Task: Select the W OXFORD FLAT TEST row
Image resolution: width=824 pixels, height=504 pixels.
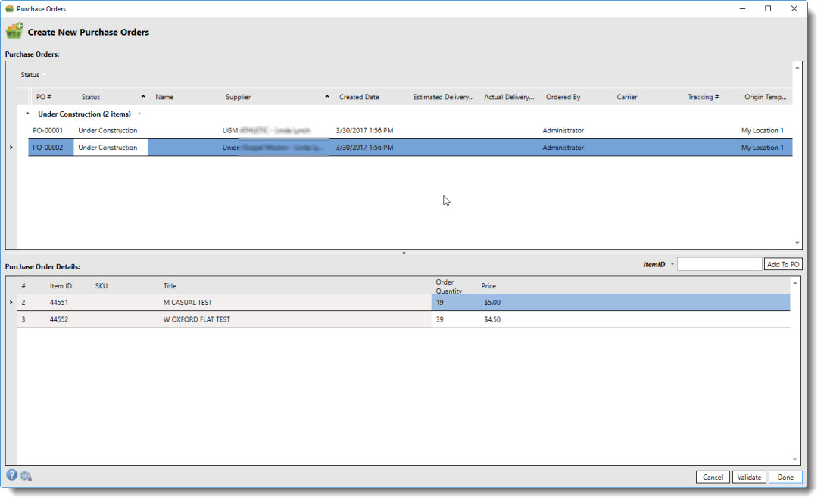Action: tap(227, 319)
